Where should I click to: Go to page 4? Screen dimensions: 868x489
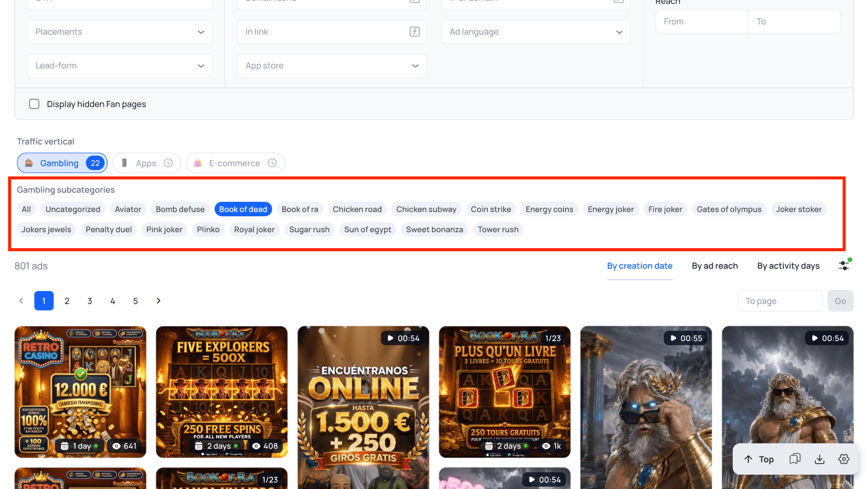coord(113,301)
